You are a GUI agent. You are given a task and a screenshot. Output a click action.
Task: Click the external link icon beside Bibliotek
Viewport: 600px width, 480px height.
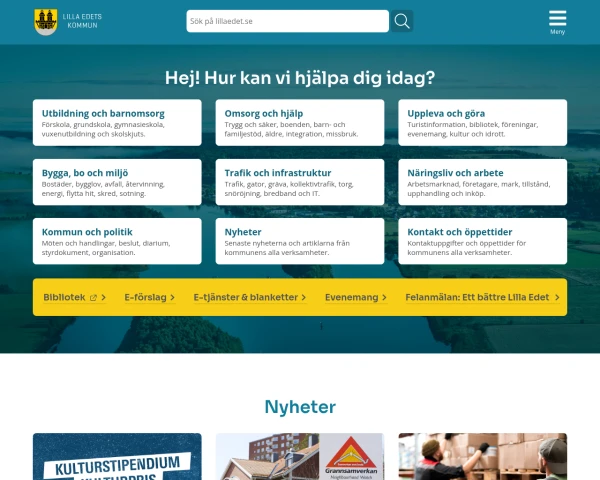93,298
